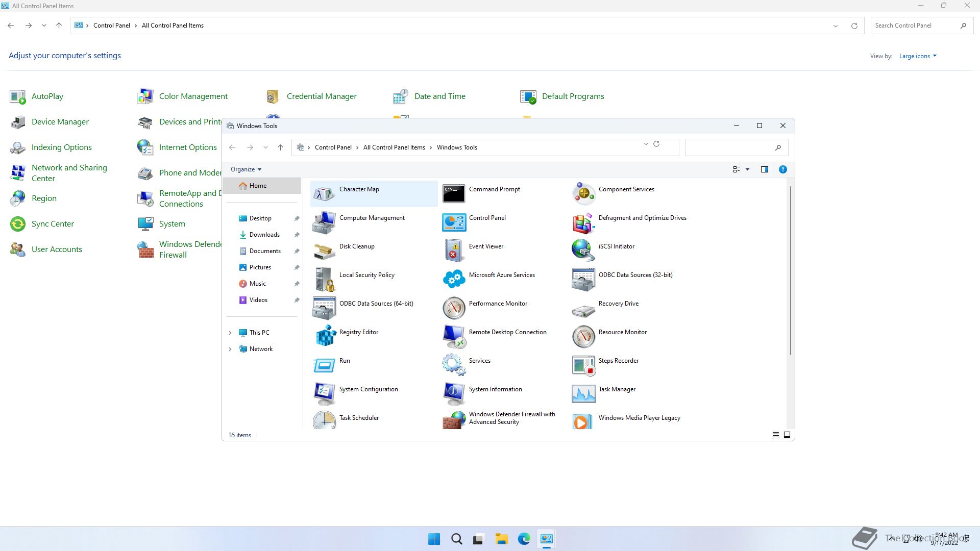Image resolution: width=980 pixels, height=551 pixels.
Task: Open System Information icon
Action: point(454,394)
